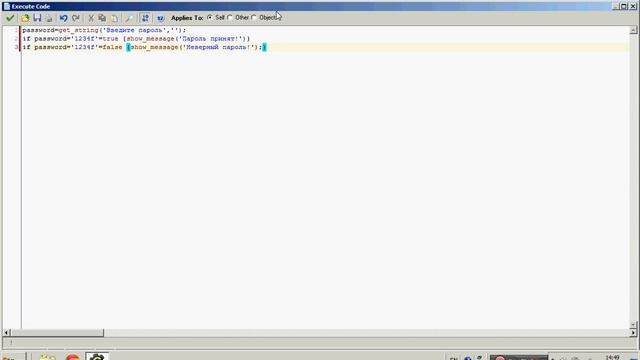Click the down arrow of vertical scrollbar

point(633,325)
